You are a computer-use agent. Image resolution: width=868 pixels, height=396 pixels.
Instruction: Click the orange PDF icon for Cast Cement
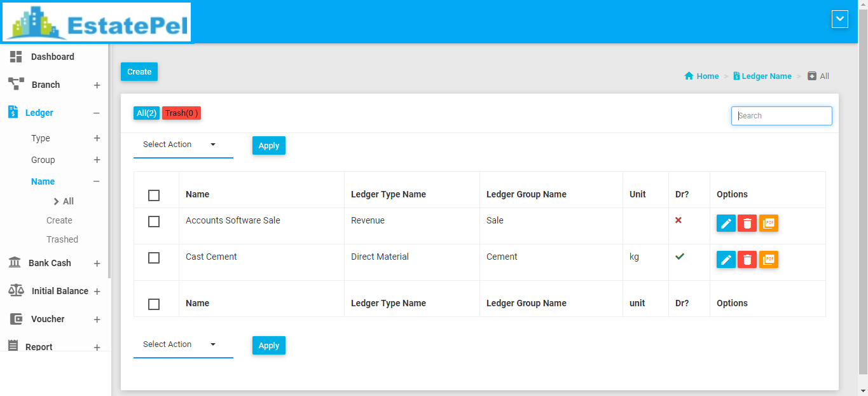click(x=769, y=260)
